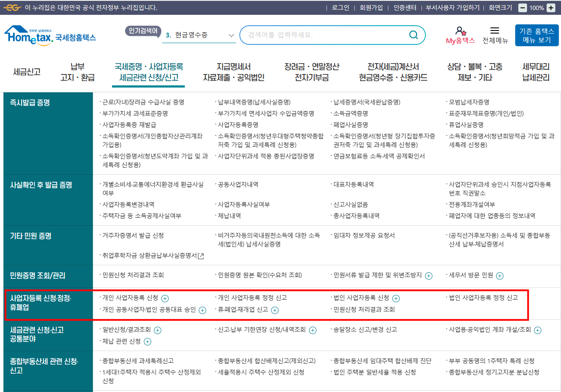Open 부가가치세 과세표준증명
This screenshot has height=392, width=561.
click(135, 114)
